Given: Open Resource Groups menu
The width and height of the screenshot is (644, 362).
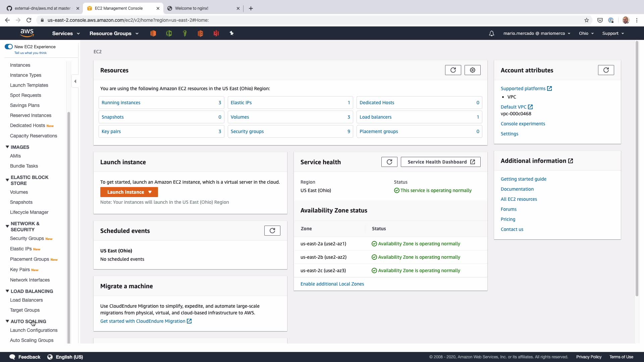Looking at the screenshot, I should (114, 34).
